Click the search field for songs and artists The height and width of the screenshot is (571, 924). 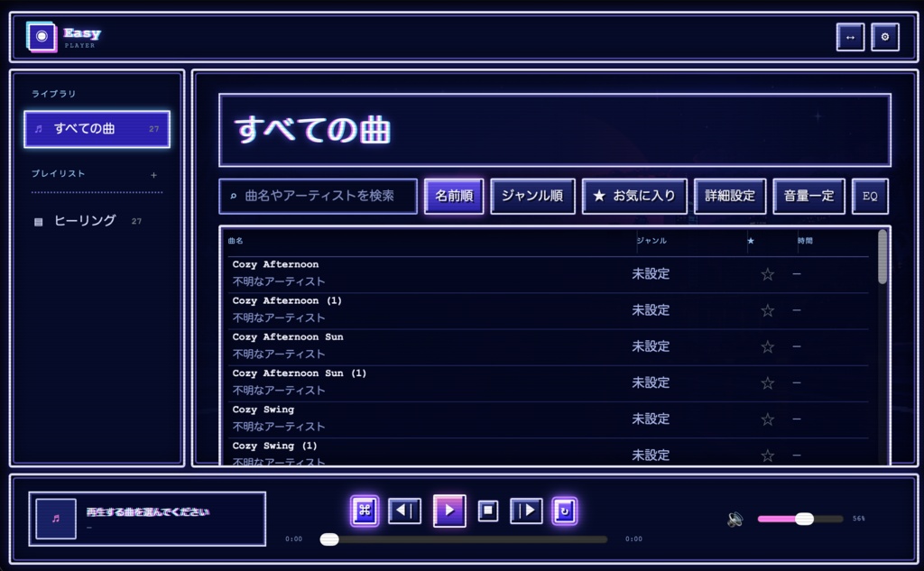(319, 197)
